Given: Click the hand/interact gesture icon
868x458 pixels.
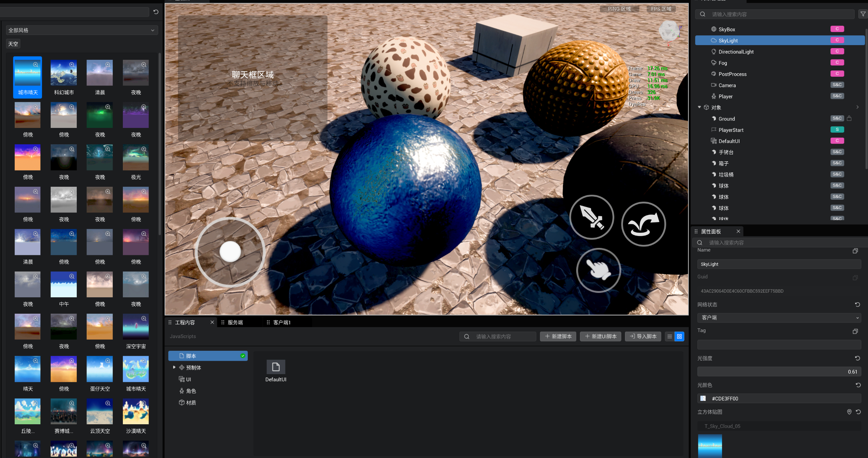Looking at the screenshot, I should [x=598, y=269].
